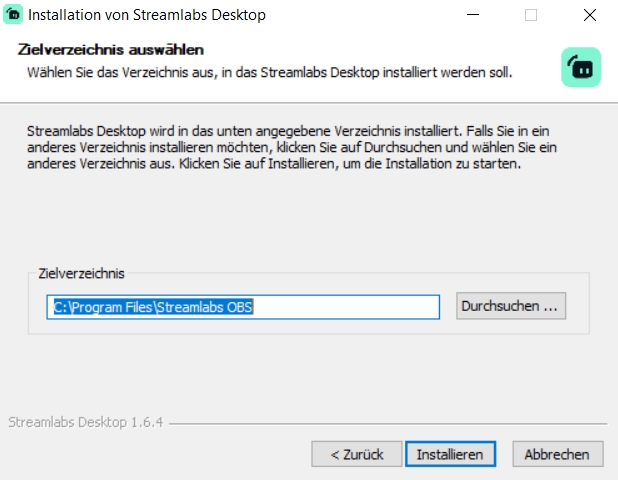Click the empty title bar area
Screen dimensions: 618x480
pos(360,16)
